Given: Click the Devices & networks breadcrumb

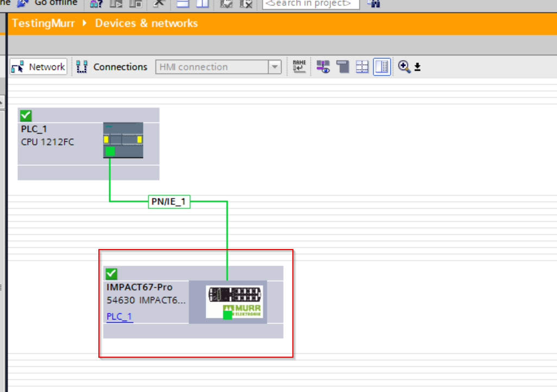Looking at the screenshot, I should [x=146, y=23].
